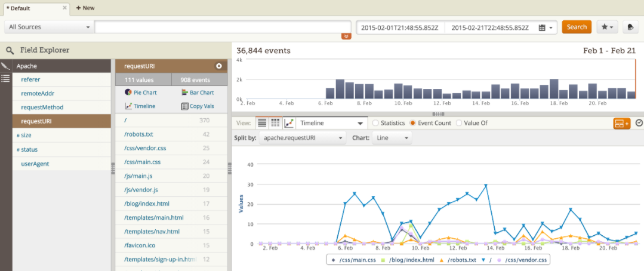Click the bell alerts icon
Viewport: 644px width, 271px height.
pyautogui.click(x=630, y=27)
